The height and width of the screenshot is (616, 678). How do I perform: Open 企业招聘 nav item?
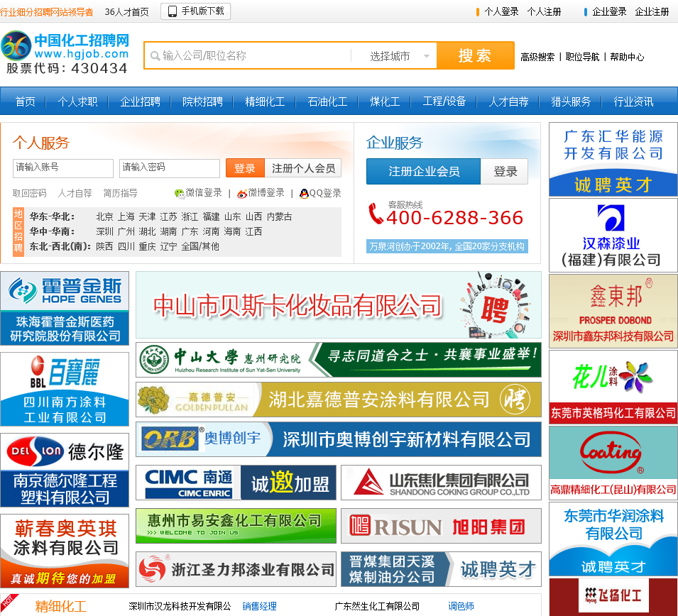(x=140, y=101)
